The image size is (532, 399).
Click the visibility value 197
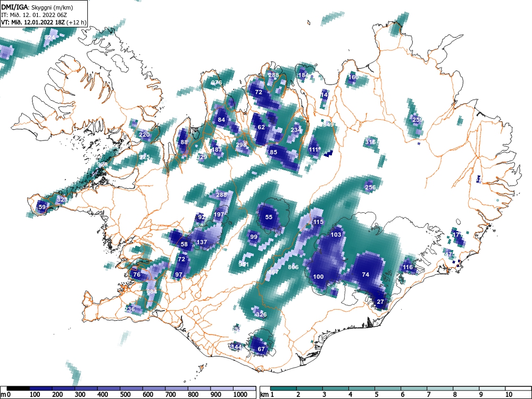click(219, 214)
